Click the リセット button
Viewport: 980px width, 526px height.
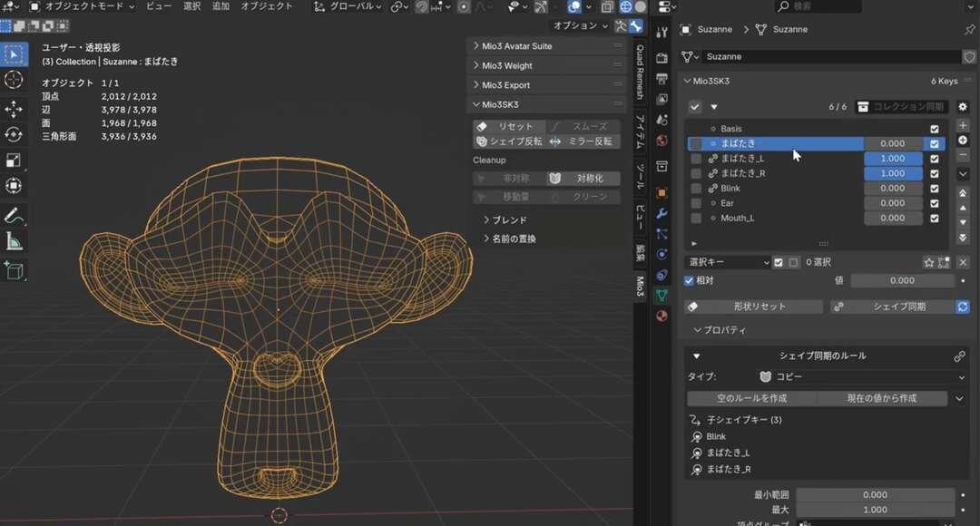tap(509, 127)
